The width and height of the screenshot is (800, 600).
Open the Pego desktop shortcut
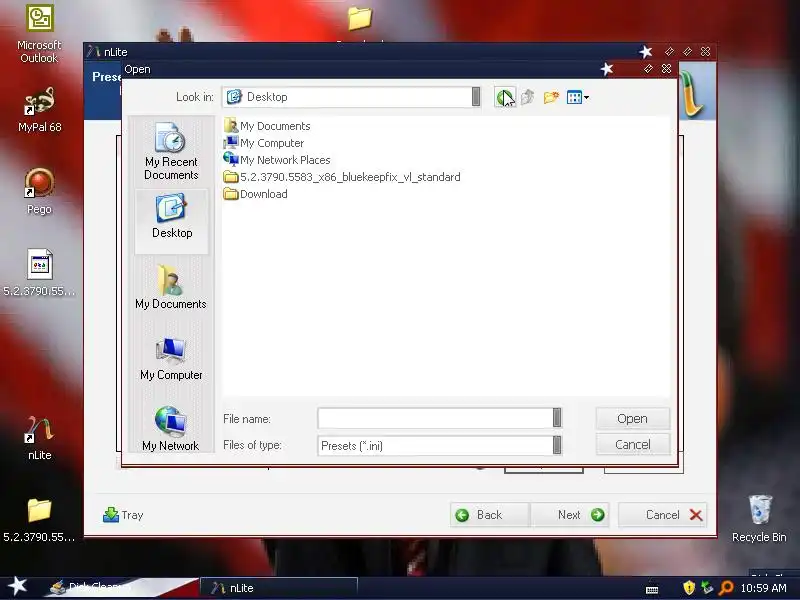pos(39,191)
